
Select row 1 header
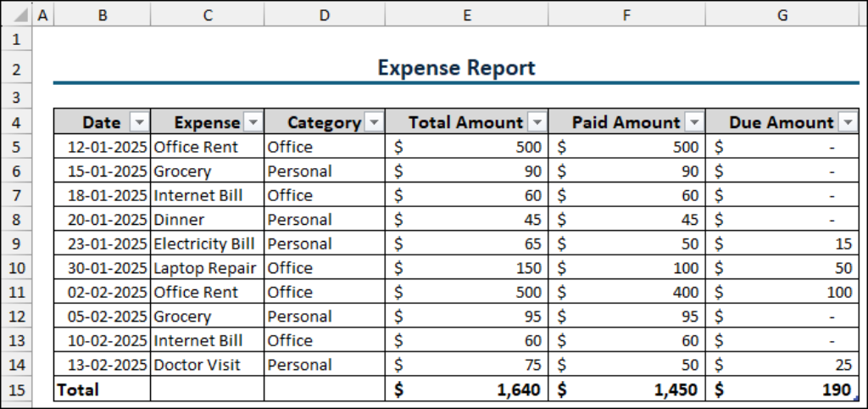click(16, 39)
